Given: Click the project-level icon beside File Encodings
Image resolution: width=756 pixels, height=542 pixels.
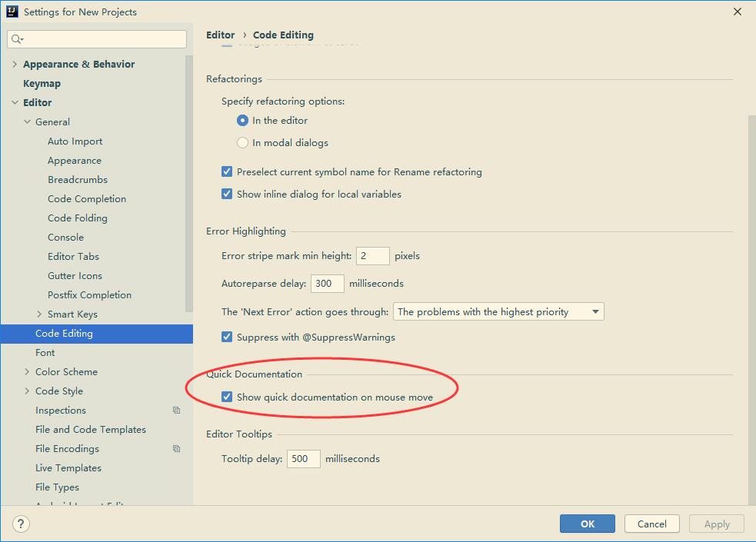Looking at the screenshot, I should coord(176,448).
